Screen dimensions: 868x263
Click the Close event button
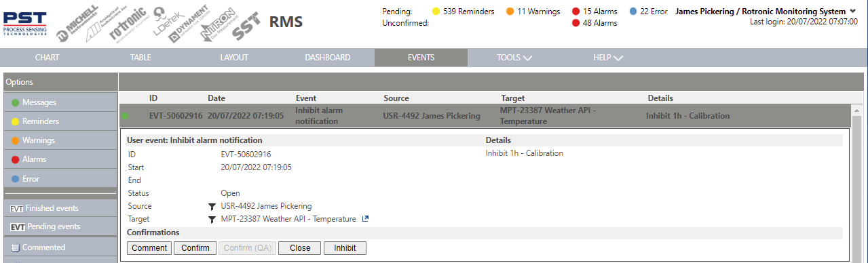point(300,248)
